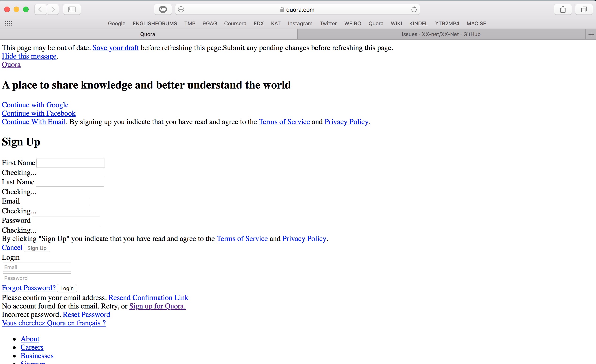596x364 pixels.
Task: Click the First Name input field
Action: tap(70, 163)
